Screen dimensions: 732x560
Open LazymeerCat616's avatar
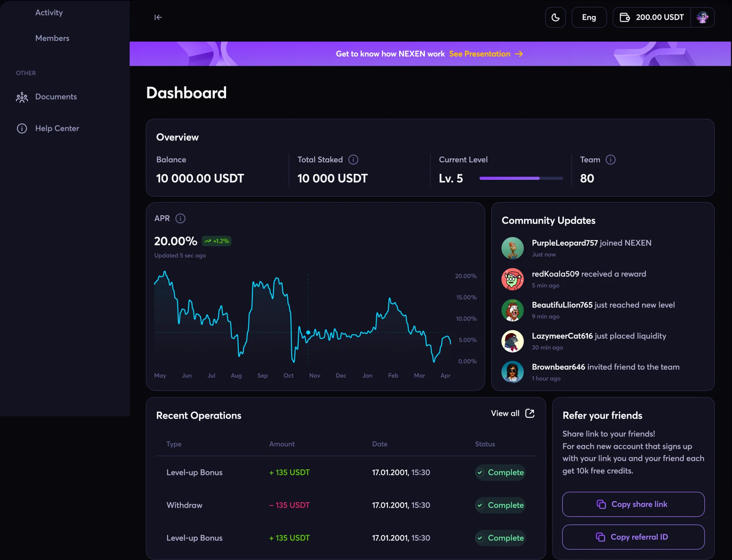coord(512,341)
